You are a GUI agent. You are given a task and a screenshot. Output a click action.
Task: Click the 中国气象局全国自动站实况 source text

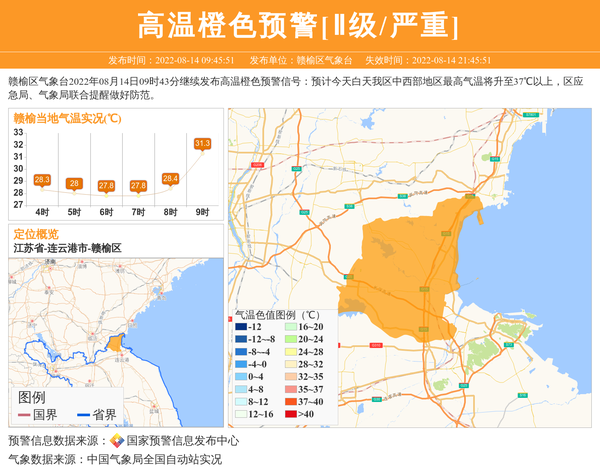pyautogui.click(x=154, y=460)
